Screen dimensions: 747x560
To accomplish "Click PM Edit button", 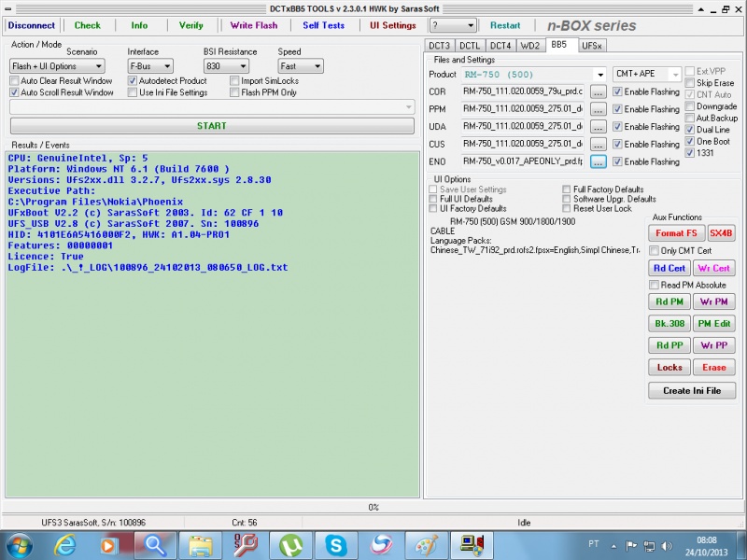I will (x=714, y=324).
